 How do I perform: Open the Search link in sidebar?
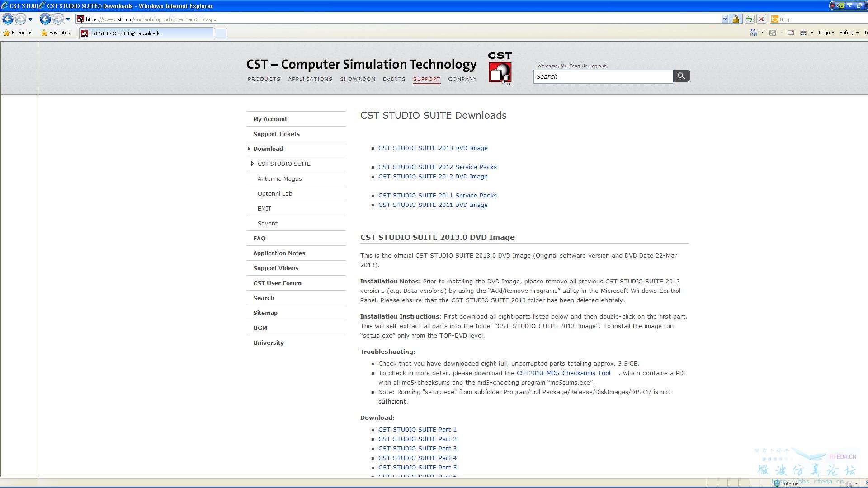tap(264, 298)
